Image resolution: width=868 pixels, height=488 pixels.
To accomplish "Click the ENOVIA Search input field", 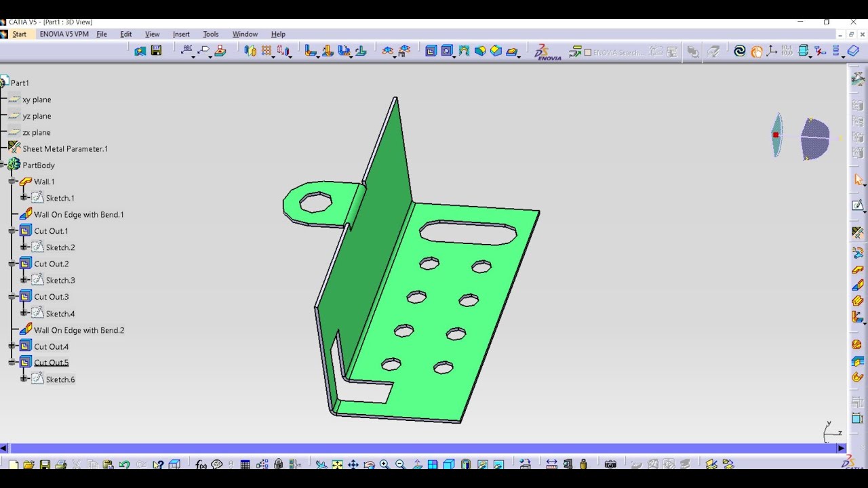I will click(x=618, y=52).
